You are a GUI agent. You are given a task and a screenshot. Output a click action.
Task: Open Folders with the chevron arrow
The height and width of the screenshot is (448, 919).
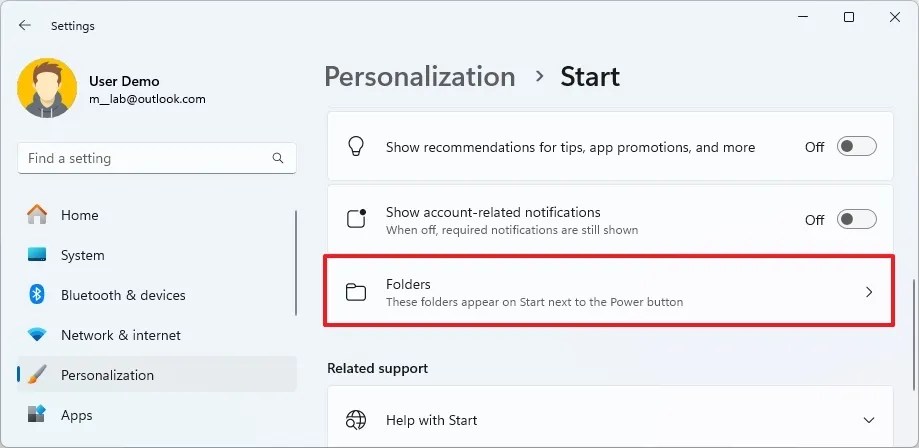point(869,292)
